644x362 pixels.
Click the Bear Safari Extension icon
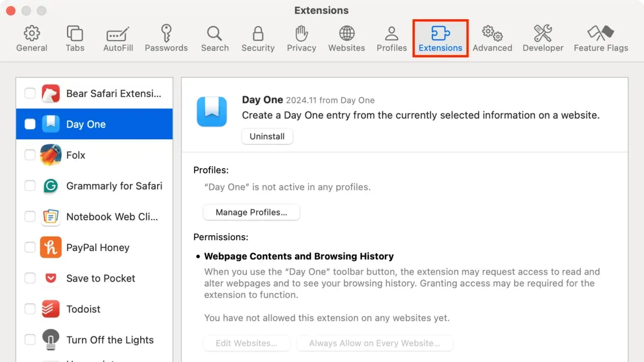click(x=51, y=93)
